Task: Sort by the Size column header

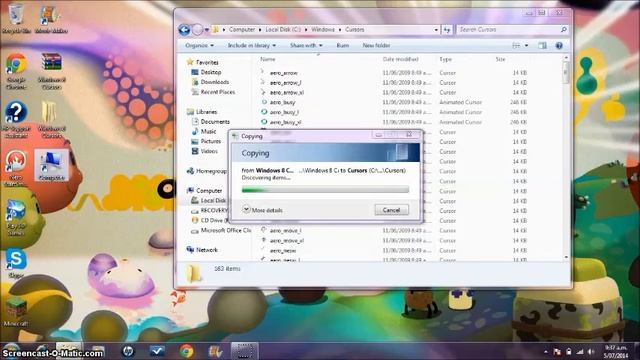Action: pos(500,59)
